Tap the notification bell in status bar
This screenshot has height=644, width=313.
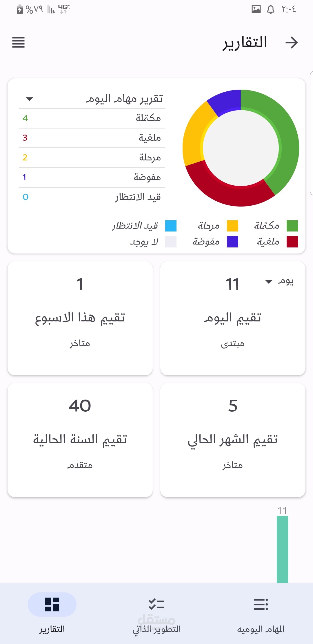pyautogui.click(x=271, y=10)
